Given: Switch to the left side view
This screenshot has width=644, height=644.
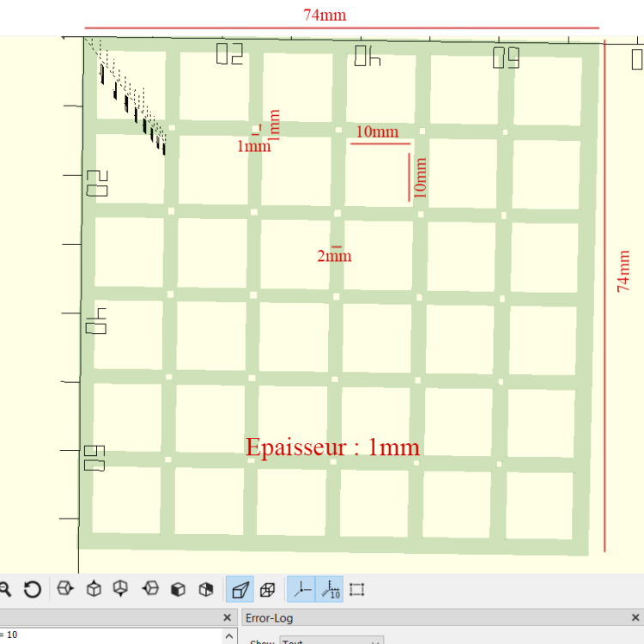Looking at the screenshot, I should click(x=150, y=588).
